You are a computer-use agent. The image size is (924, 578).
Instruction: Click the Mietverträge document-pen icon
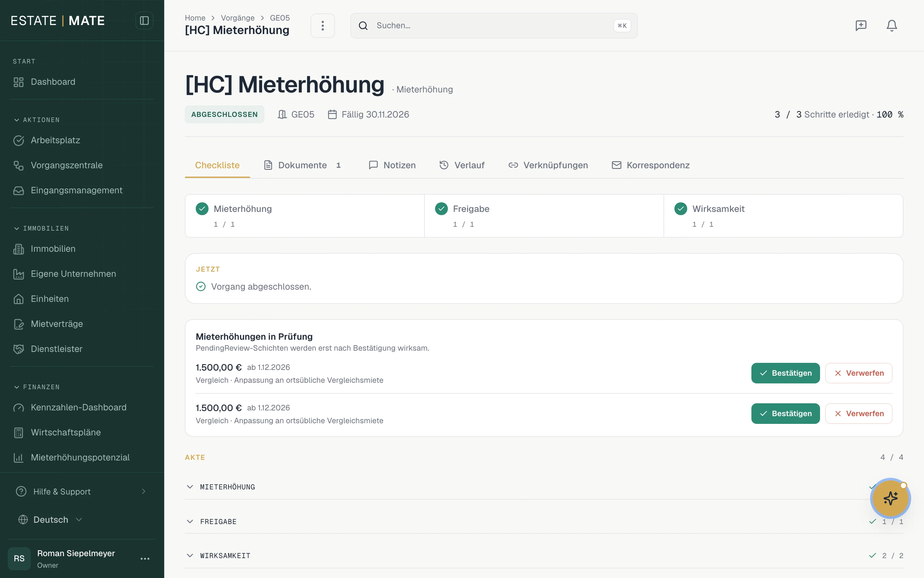click(x=19, y=324)
